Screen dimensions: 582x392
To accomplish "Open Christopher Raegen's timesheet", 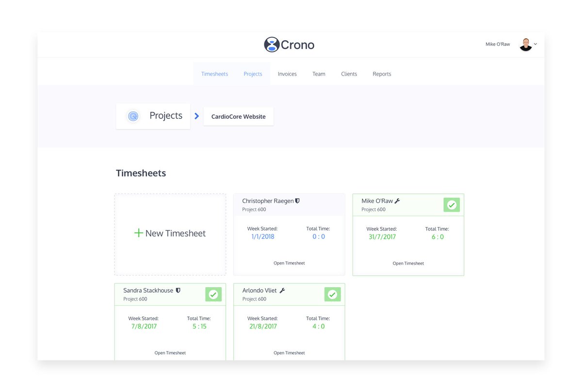I will (x=289, y=263).
